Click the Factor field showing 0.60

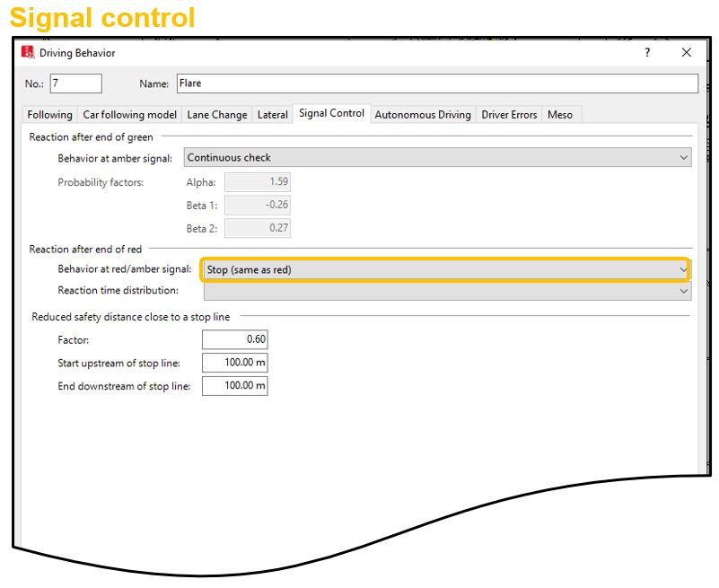(235, 340)
